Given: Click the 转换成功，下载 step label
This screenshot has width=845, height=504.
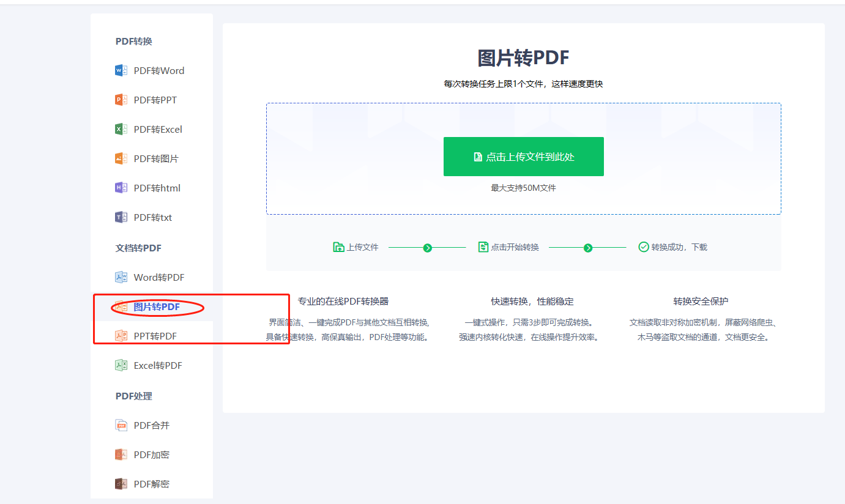Looking at the screenshot, I should coord(679,247).
